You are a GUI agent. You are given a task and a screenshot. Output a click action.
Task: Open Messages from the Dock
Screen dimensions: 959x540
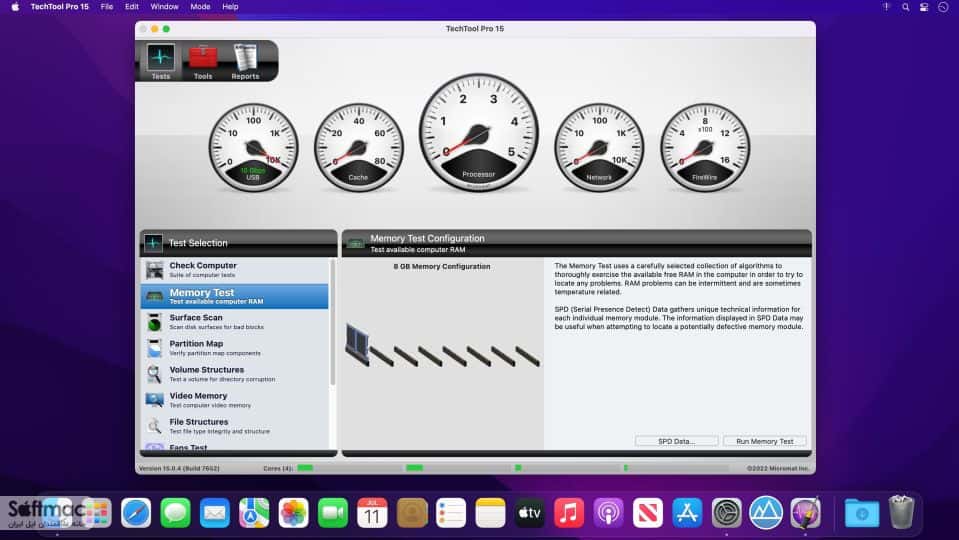(x=175, y=512)
